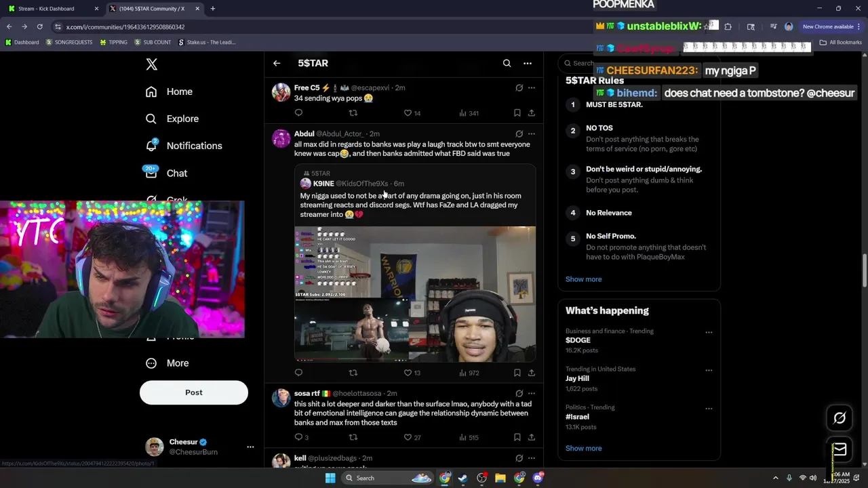This screenshot has height=488, width=868.
Task: Reply to sosa rtf's post
Action: (x=301, y=437)
